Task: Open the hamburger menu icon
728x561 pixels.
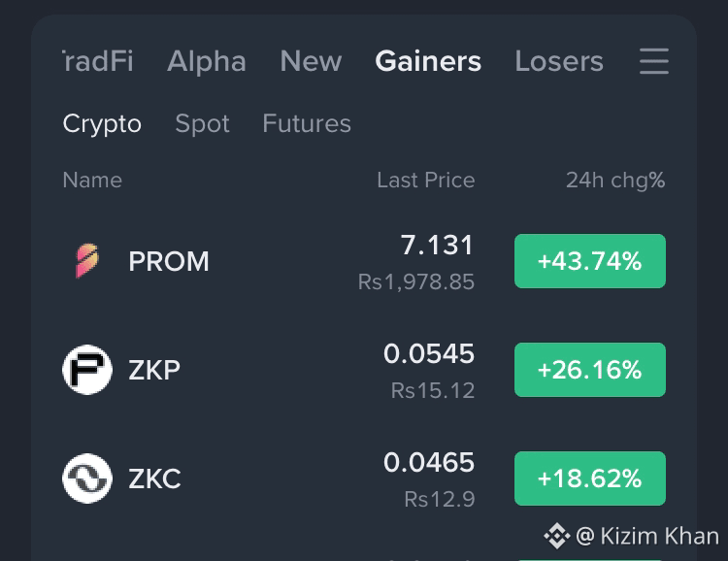Action: pos(653,61)
